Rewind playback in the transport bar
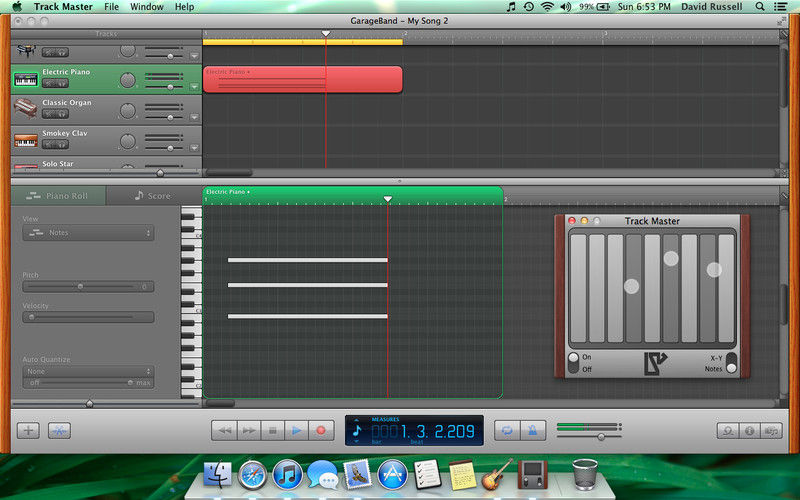This screenshot has width=800, height=500. (224, 431)
